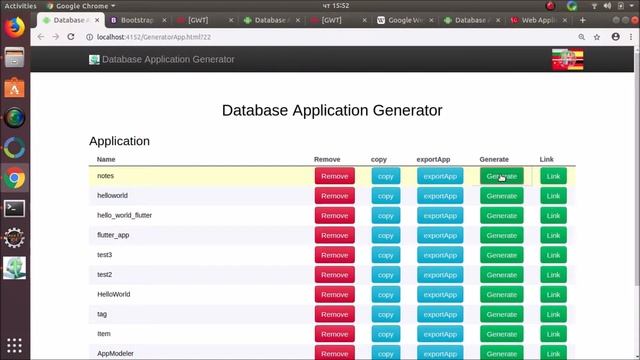Reload the current page
The height and width of the screenshot is (360, 640).
click(71, 37)
